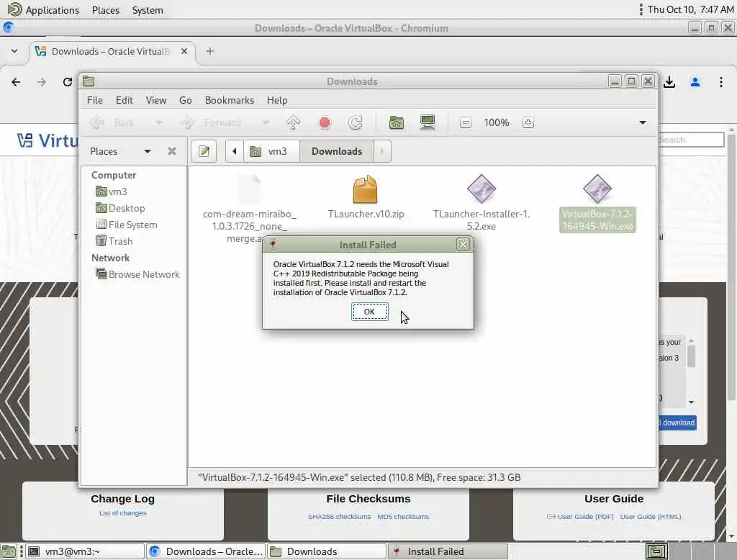Select TLauncher-Installer-1.5.2.exe file
This screenshot has height=560, width=737.
[481, 202]
